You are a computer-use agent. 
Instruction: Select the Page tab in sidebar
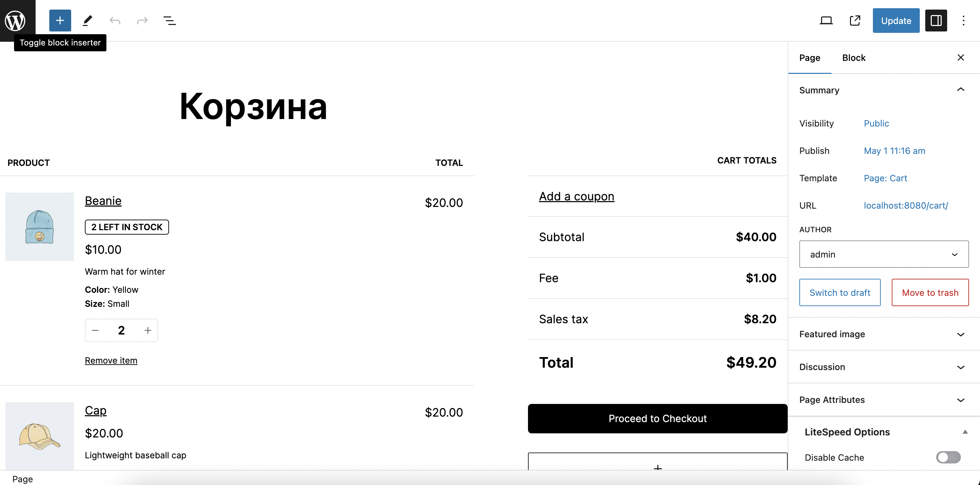[810, 58]
